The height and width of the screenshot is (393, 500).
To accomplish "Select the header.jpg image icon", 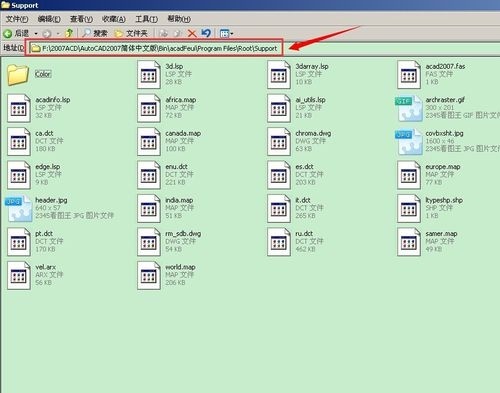I will click(19, 209).
